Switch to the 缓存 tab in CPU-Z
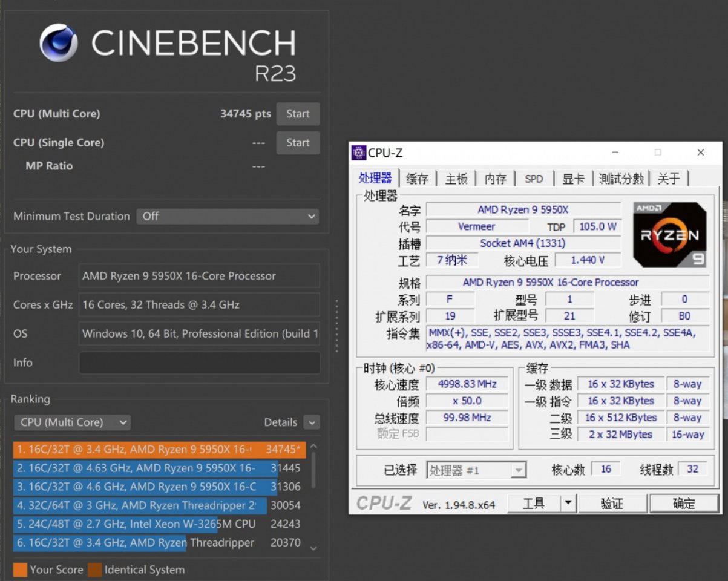The image size is (728, 581). coord(417,179)
